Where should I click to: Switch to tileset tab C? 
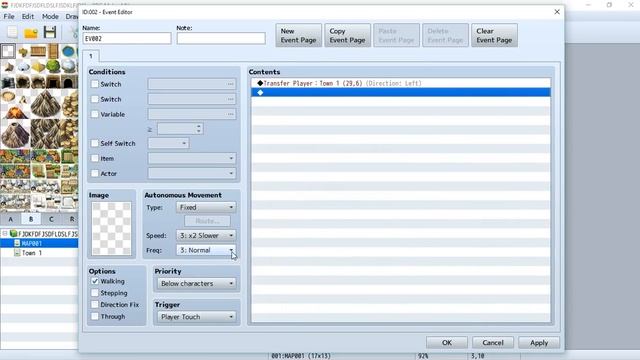coord(51,219)
